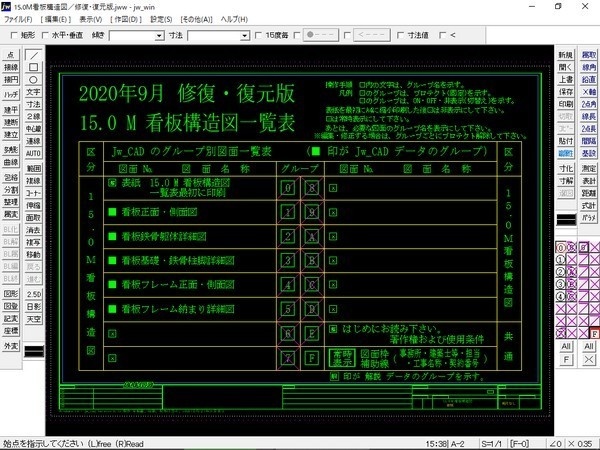
Task: Click the ×0.35 zoom factor in status bar
Action: coord(580,444)
